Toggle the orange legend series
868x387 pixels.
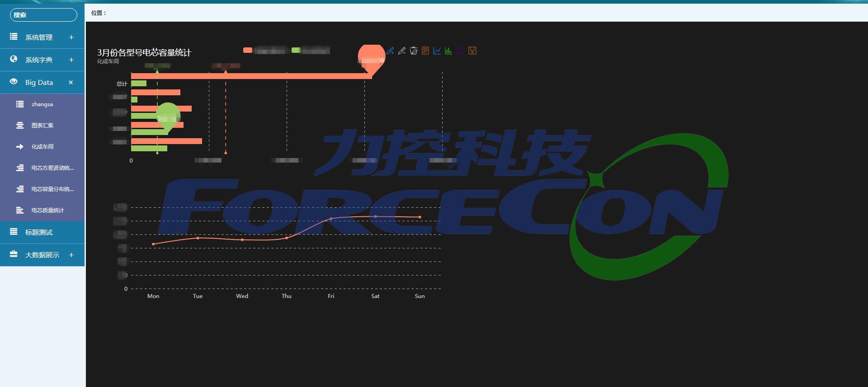[248, 50]
